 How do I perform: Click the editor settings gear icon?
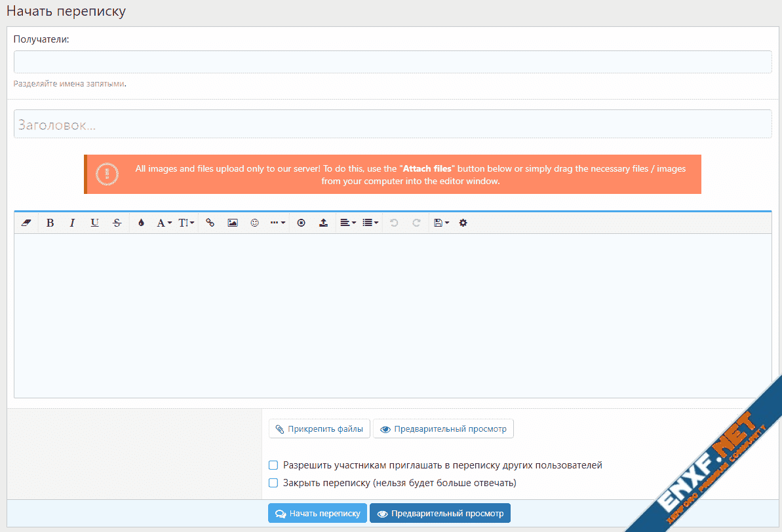pyautogui.click(x=463, y=223)
